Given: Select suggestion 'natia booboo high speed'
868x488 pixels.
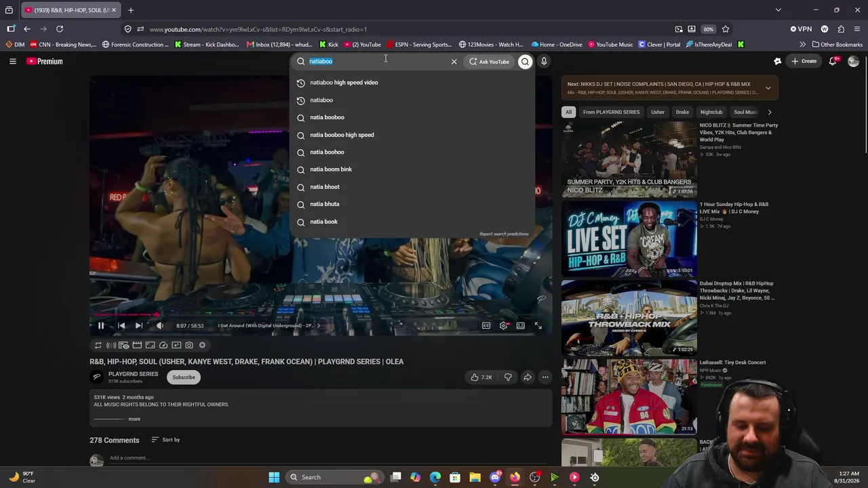Looking at the screenshot, I should (x=412, y=135).
